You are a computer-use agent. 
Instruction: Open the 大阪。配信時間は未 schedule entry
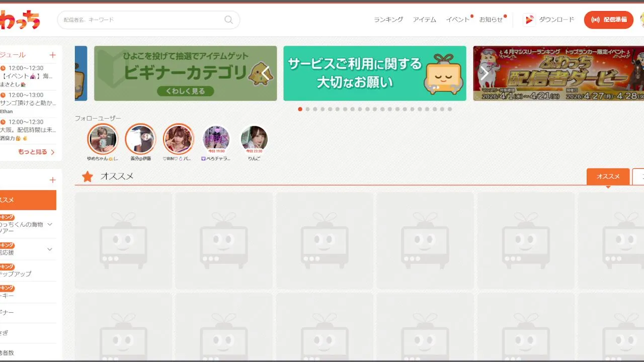pos(28,130)
